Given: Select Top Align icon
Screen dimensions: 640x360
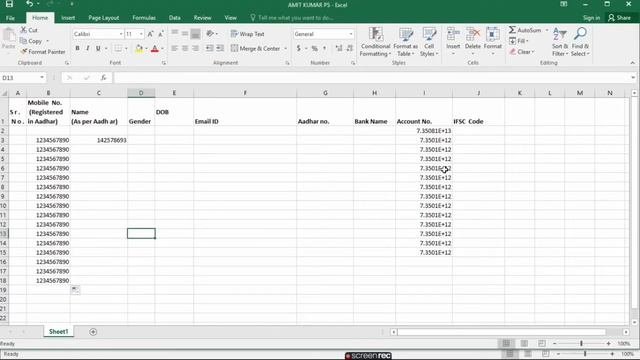Looking at the screenshot, I should tap(175, 33).
